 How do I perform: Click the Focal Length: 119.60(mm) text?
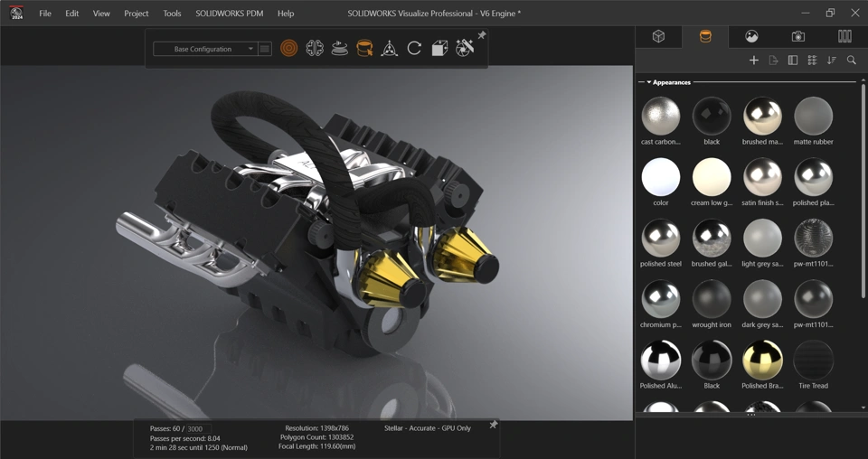coord(316,446)
